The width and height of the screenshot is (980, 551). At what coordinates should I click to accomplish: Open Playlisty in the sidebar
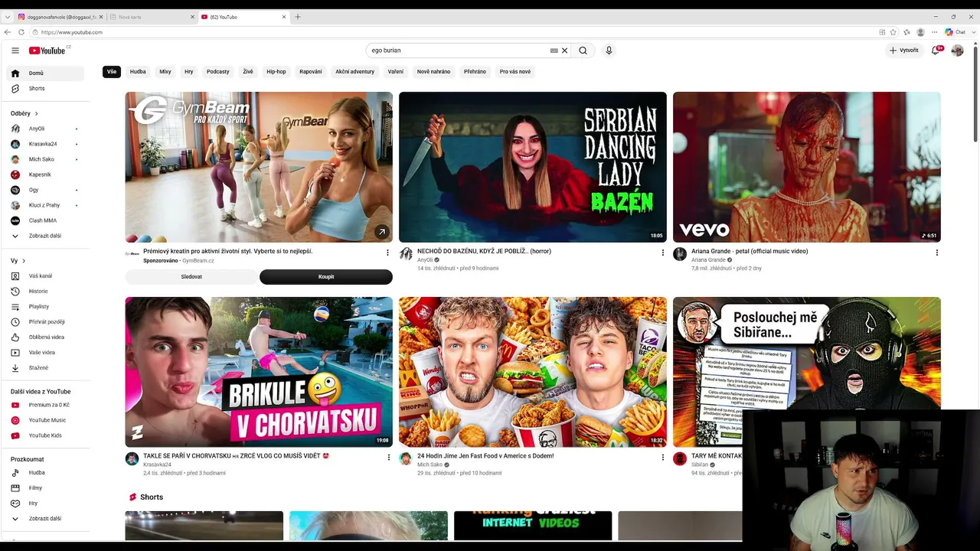click(x=46, y=307)
